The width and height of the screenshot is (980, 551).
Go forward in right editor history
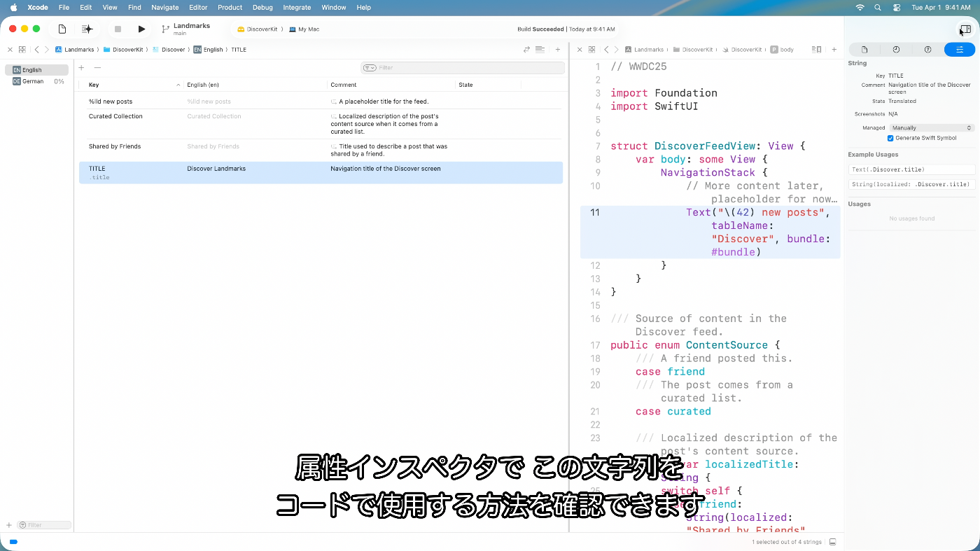click(615, 50)
